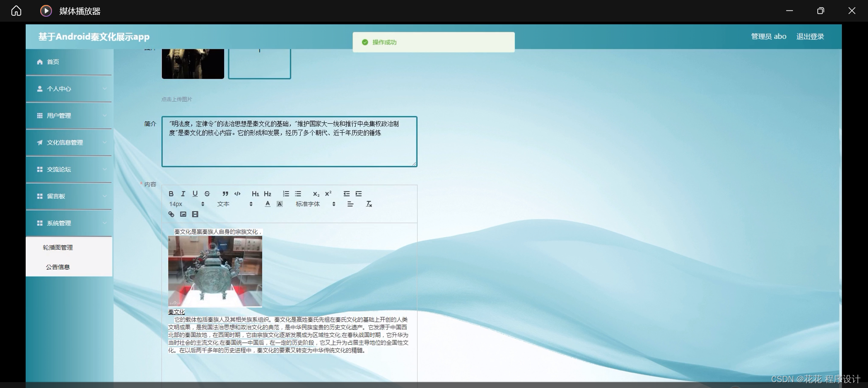The image size is (868, 388).
Task: Toggle the numbered list format
Action: [286, 194]
